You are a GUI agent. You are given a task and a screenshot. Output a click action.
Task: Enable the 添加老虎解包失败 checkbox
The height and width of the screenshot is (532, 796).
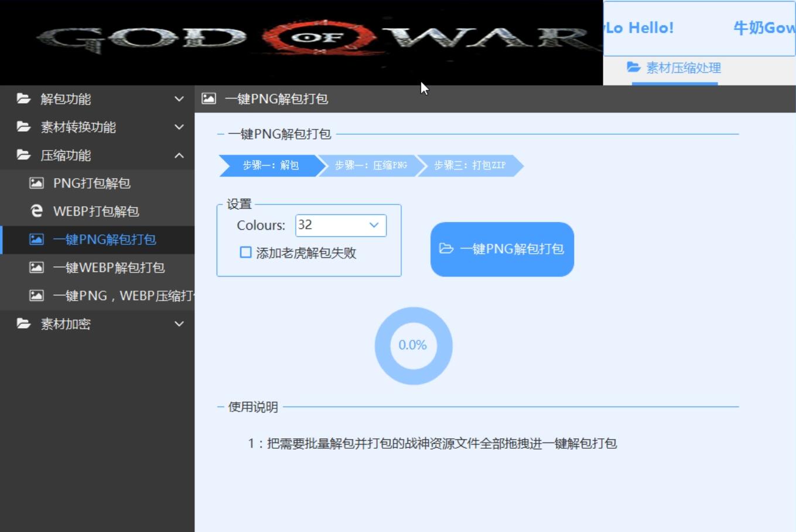pos(245,253)
